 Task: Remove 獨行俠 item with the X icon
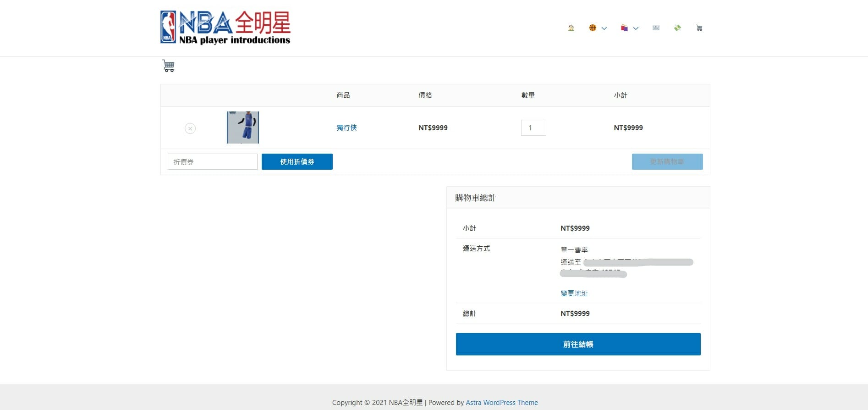tap(190, 128)
